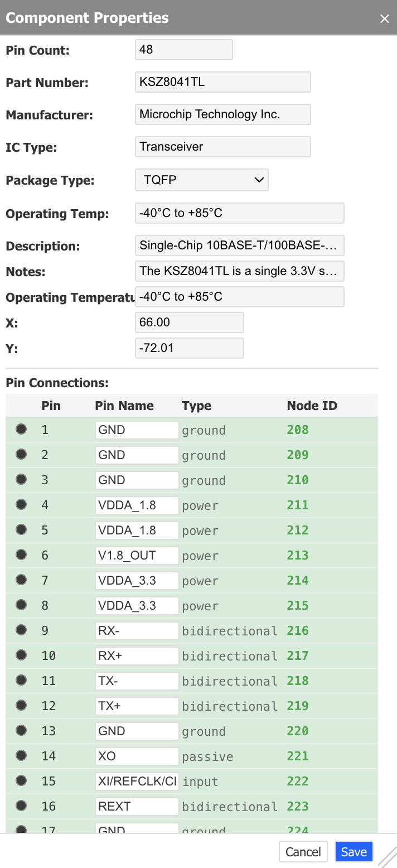Viewport: 397px width, 868px height.
Task: Click the Manufacturer input field
Action: click(x=222, y=114)
